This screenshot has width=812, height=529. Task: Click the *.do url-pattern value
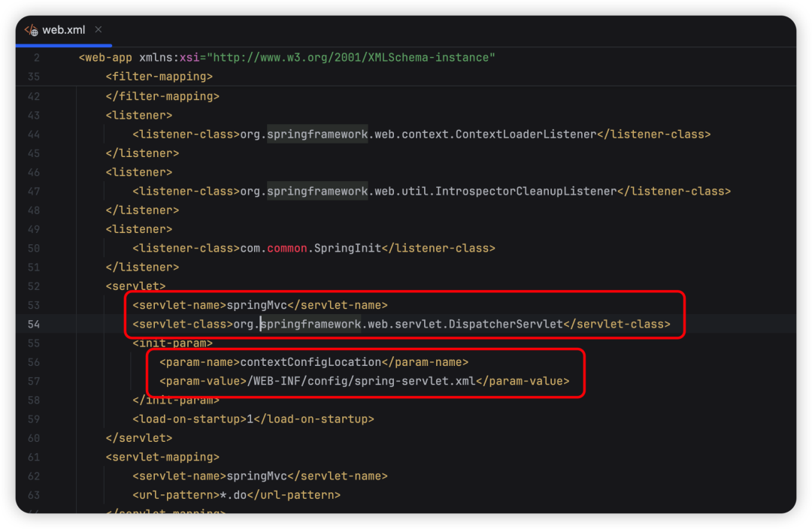coord(232,495)
